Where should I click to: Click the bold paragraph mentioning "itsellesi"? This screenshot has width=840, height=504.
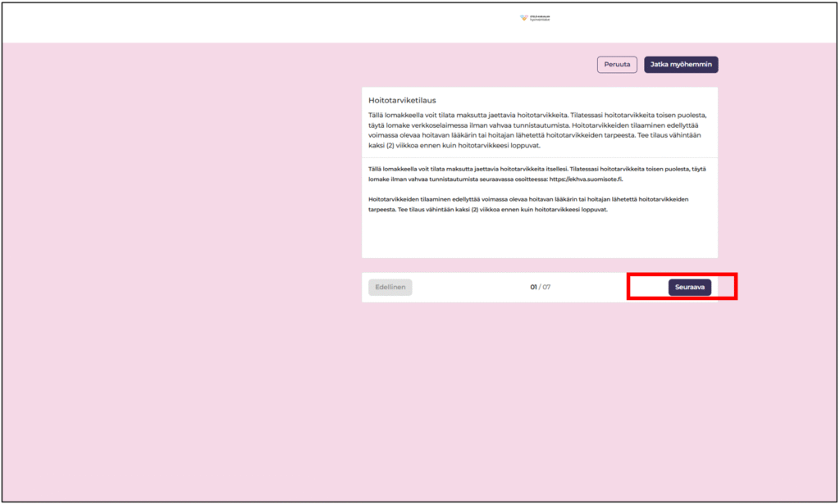(x=538, y=173)
